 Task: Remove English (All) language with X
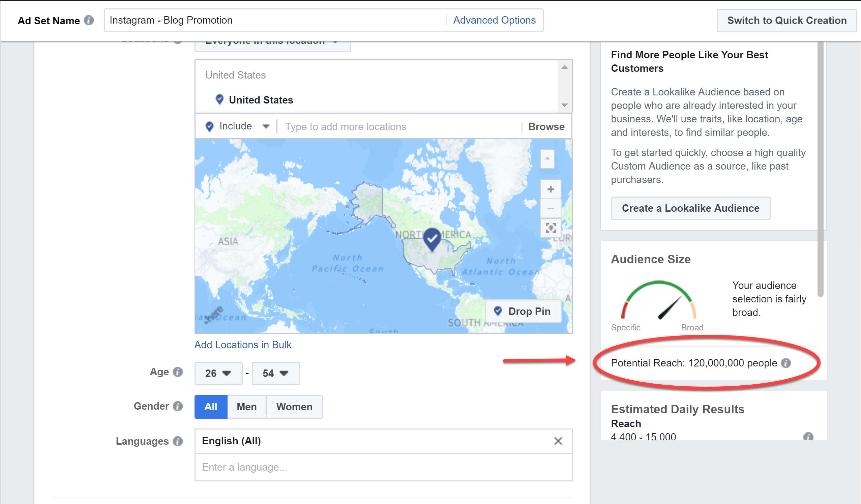pyautogui.click(x=558, y=441)
